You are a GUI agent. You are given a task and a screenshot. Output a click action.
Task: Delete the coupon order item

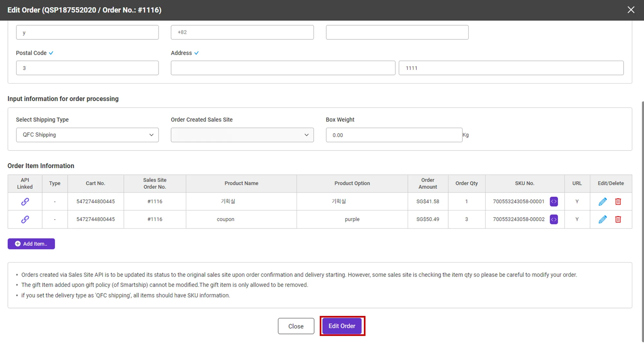(618, 219)
